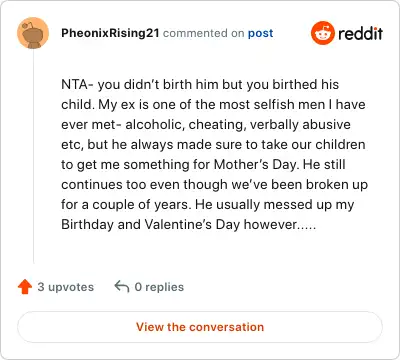Click the orange upvote arrow icon
400x360 pixels.
[x=25, y=287]
